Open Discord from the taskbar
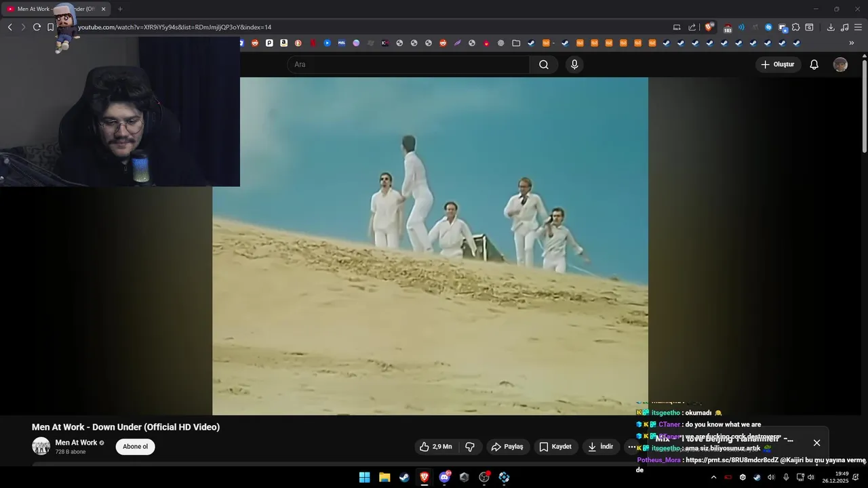The width and height of the screenshot is (868, 488). [x=444, y=477]
